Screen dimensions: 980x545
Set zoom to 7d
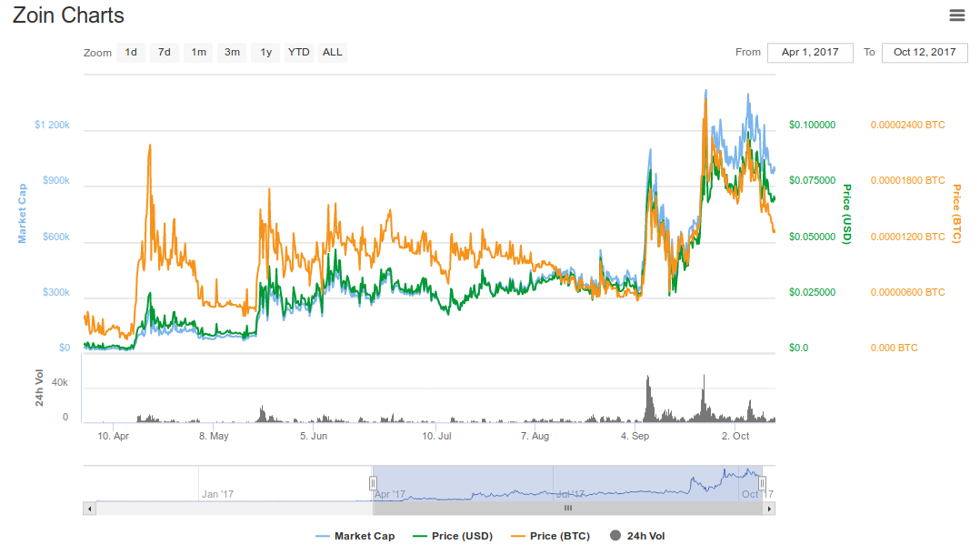(165, 53)
